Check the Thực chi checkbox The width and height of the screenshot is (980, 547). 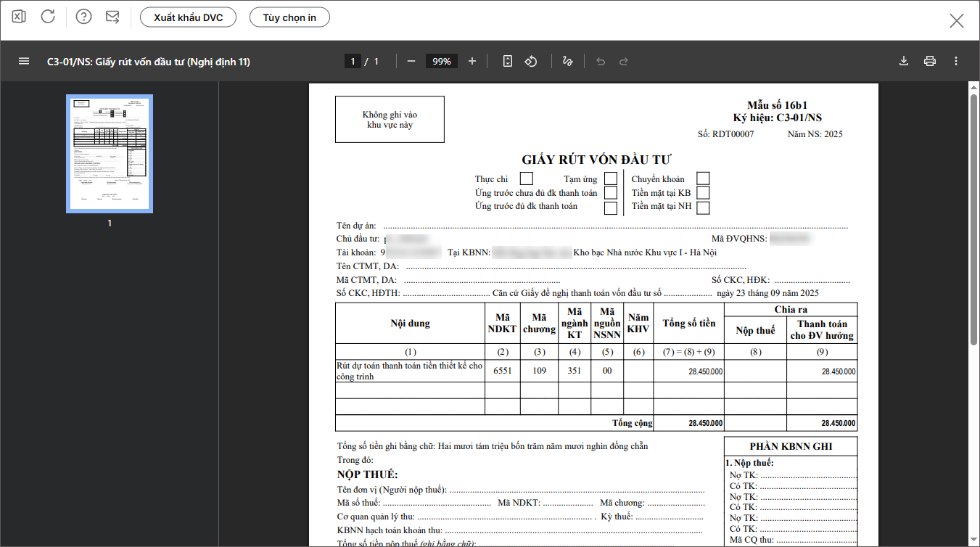[x=527, y=178]
